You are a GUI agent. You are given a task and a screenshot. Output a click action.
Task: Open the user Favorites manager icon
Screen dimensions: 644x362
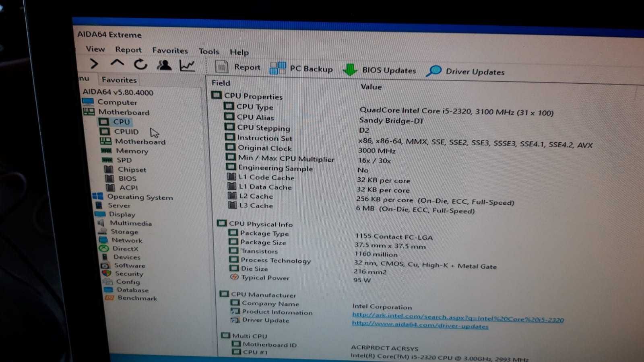[164, 65]
